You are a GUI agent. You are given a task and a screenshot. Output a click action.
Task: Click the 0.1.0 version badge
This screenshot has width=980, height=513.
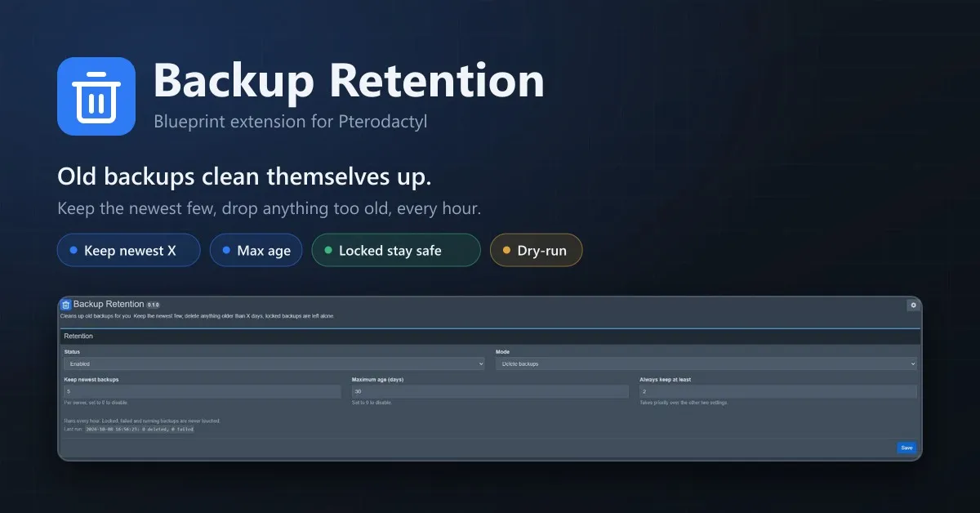point(154,305)
